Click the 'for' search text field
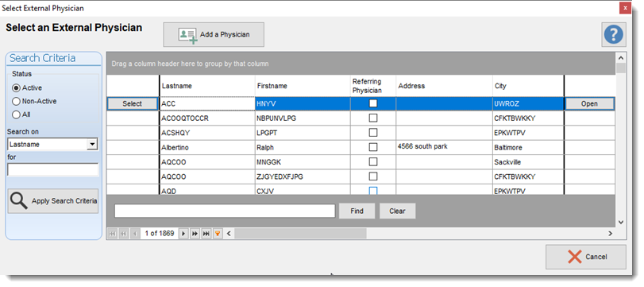The width and height of the screenshot is (644, 287). (53, 169)
